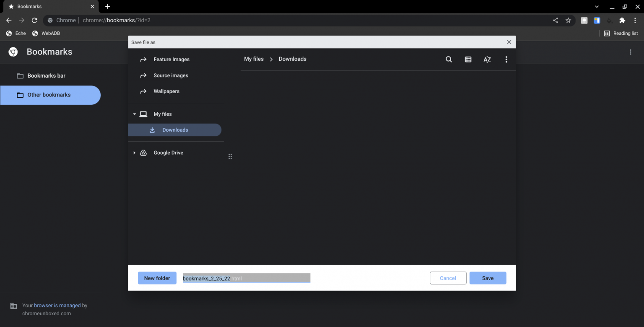This screenshot has width=644, height=327.
Task: Open the Reading list panel
Action: click(621, 33)
